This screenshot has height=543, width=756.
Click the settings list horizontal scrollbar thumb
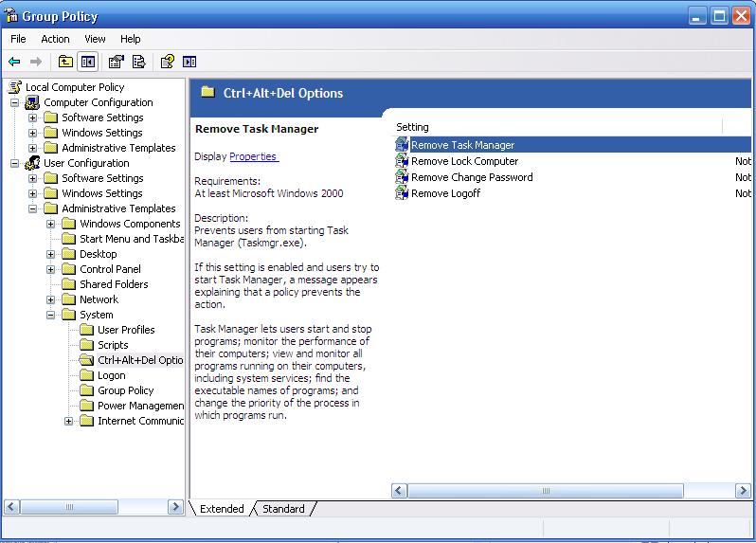point(546,491)
